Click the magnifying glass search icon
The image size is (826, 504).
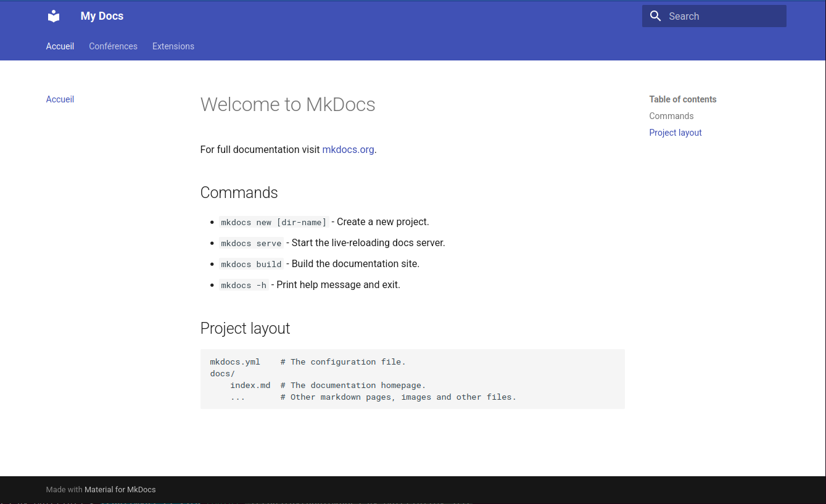tap(655, 16)
